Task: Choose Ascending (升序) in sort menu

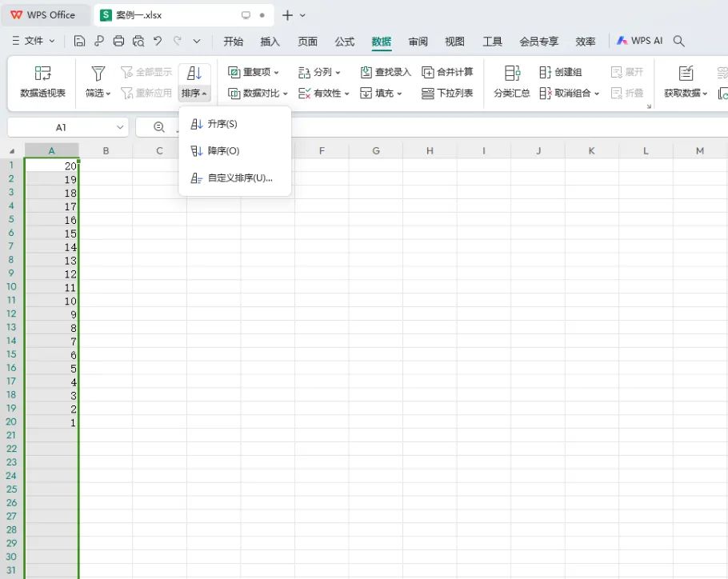Action: pos(235,124)
